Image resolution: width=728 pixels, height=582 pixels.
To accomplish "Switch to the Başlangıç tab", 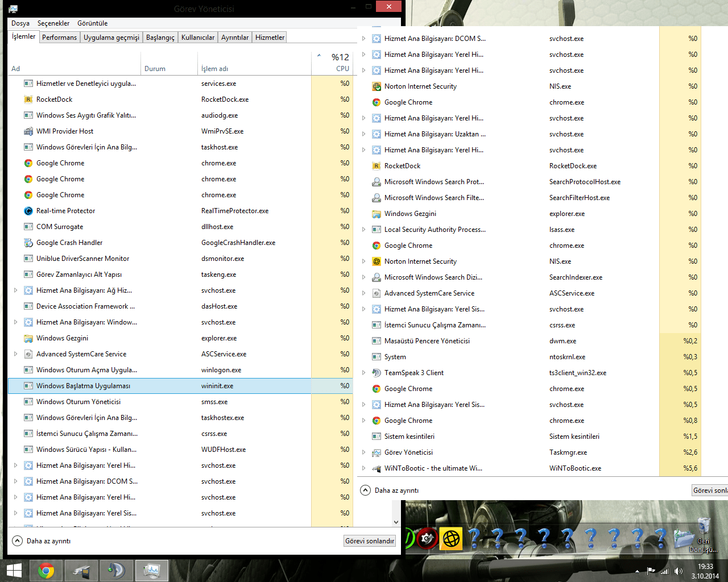I will [x=160, y=38].
